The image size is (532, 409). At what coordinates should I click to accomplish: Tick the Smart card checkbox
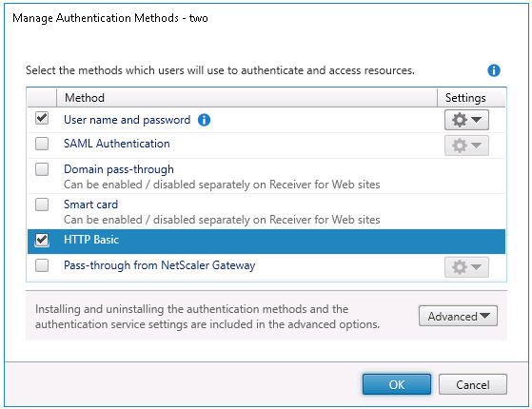pos(42,204)
